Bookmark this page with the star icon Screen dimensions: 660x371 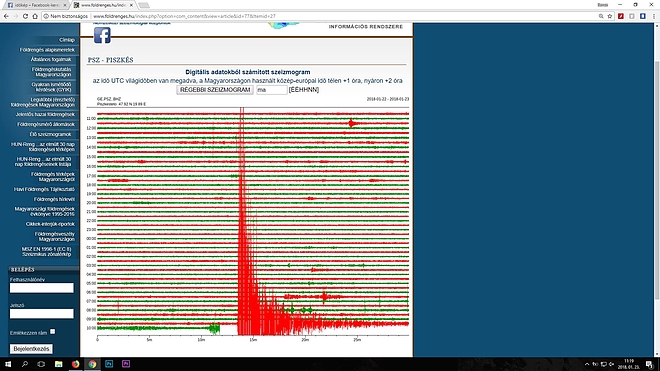(610, 16)
